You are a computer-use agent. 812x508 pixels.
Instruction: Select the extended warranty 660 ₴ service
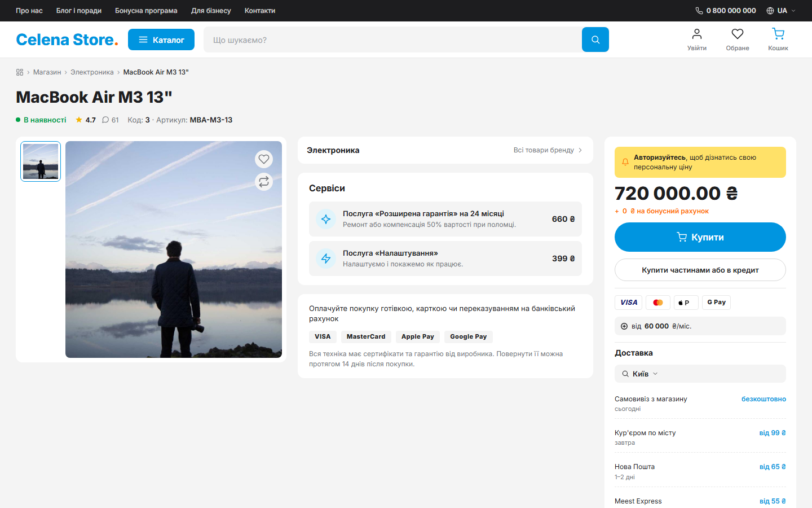445,219
